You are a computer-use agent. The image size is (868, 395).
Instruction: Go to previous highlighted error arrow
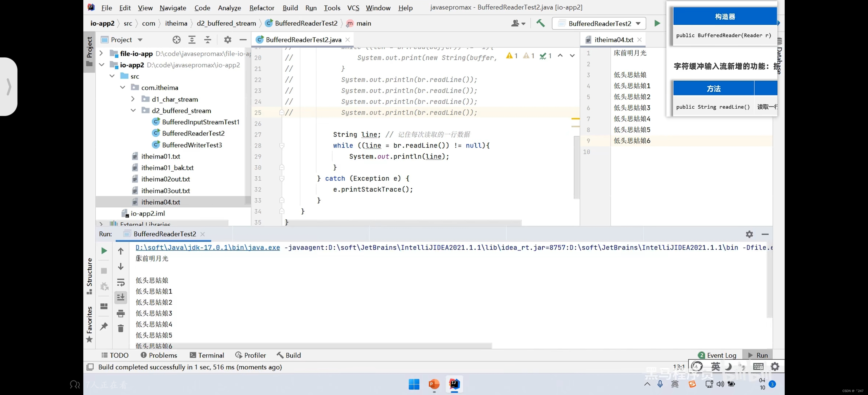[x=560, y=56]
